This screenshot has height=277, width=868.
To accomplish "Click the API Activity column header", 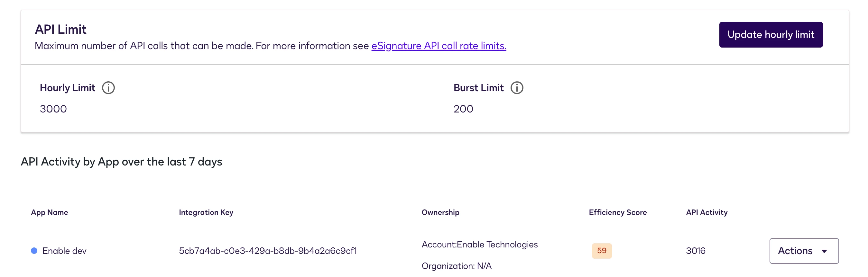I will tap(706, 212).
